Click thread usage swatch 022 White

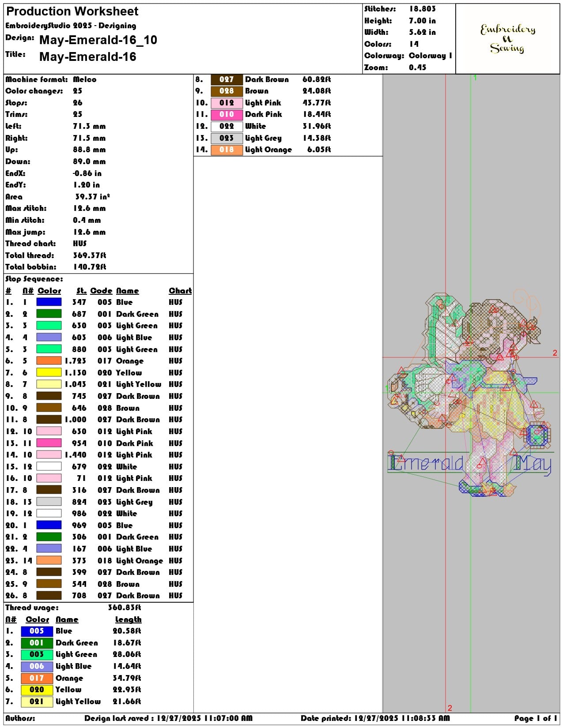click(227, 126)
